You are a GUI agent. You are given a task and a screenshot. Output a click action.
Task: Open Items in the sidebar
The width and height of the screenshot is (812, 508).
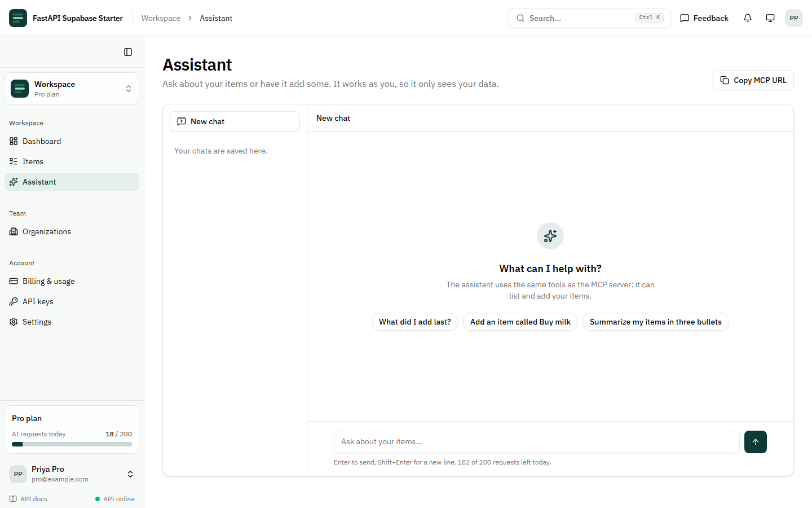(x=72, y=161)
